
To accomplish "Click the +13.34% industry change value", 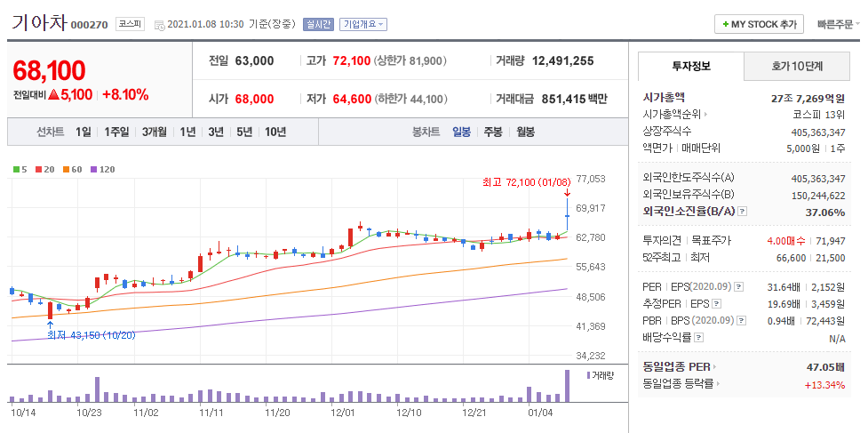I will click(825, 385).
